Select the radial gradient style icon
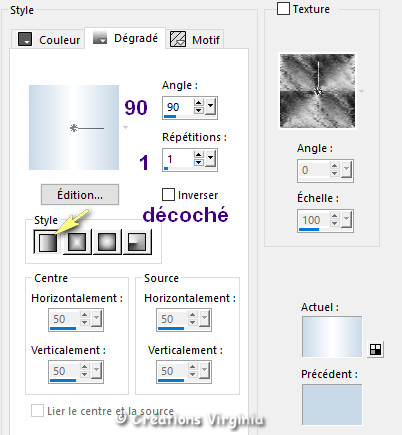The image size is (402, 435). [x=137, y=242]
